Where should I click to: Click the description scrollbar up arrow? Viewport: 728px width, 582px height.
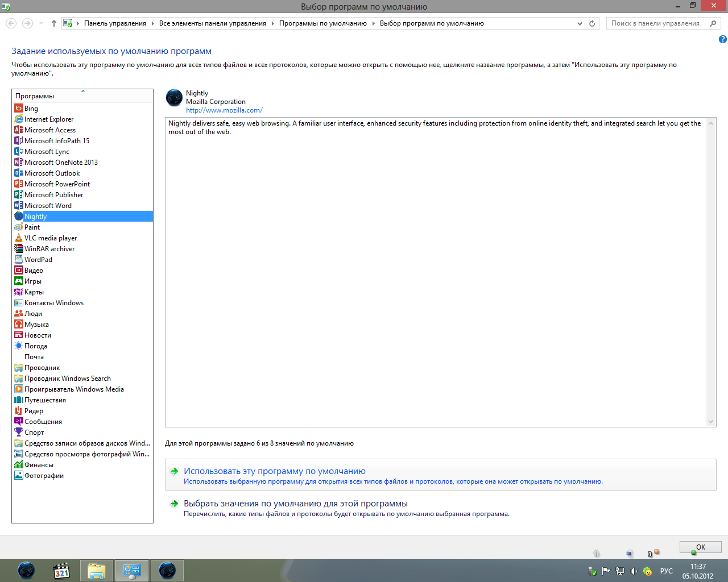pyautogui.click(x=710, y=123)
